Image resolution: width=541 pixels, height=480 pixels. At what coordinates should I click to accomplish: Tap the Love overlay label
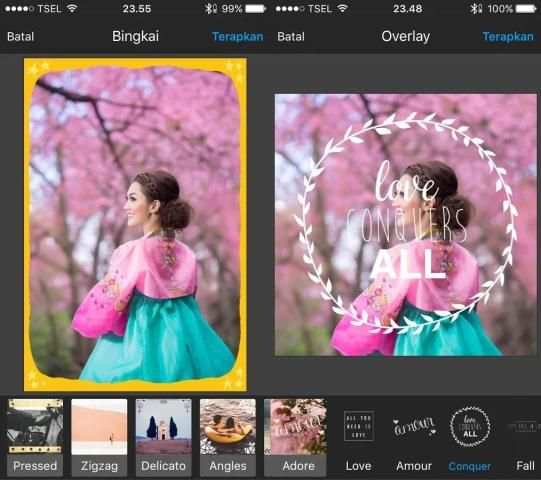click(358, 466)
